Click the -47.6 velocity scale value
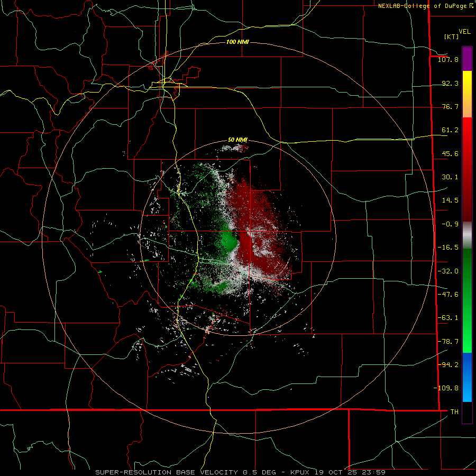Viewport: 476px width, 476px height. [448, 295]
